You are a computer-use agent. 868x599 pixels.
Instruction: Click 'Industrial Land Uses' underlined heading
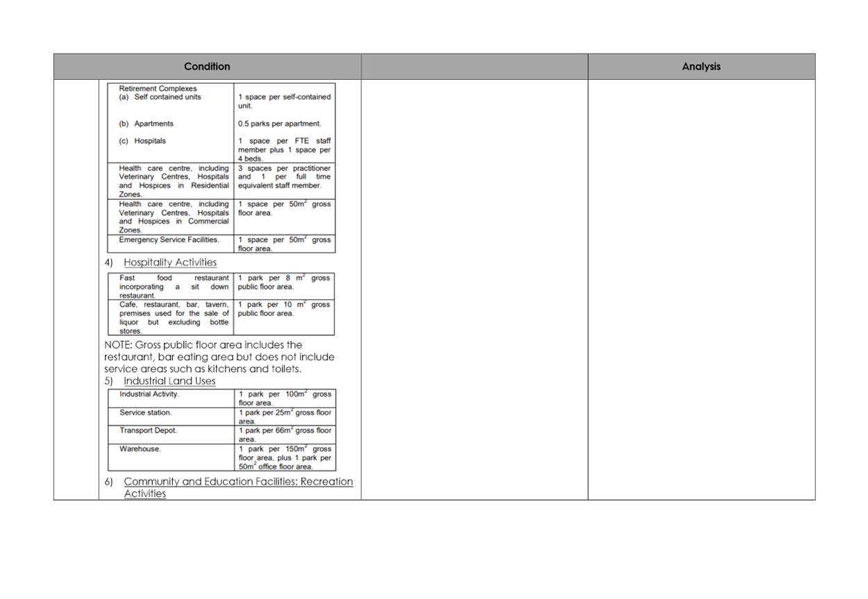click(169, 381)
